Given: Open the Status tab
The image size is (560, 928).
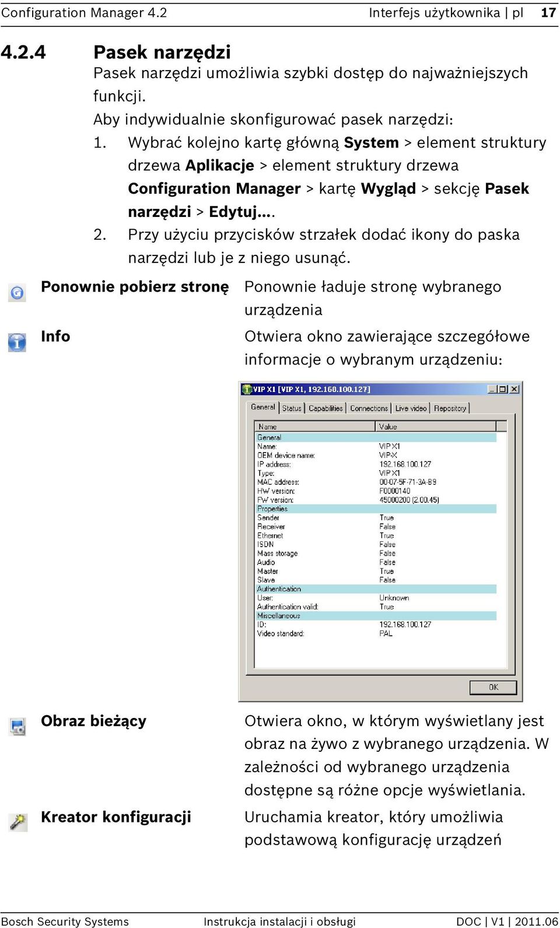Looking at the screenshot, I should click(292, 408).
